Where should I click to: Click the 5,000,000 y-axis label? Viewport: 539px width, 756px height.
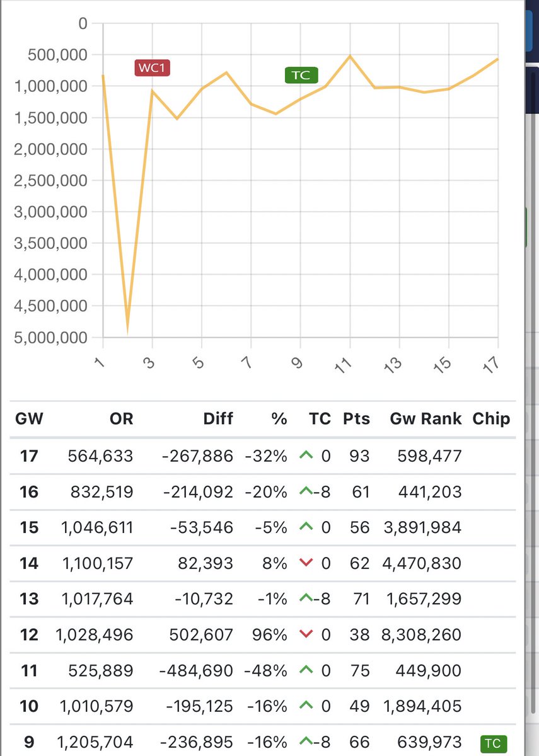pos(50,338)
